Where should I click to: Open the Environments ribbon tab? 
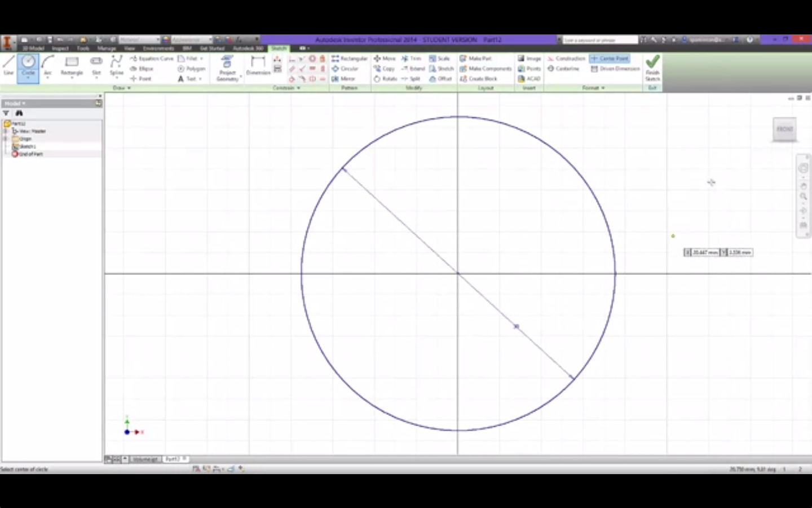pos(158,49)
